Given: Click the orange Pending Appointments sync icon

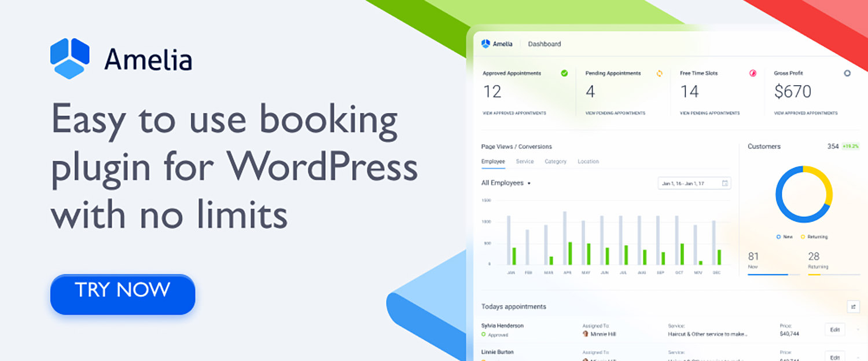Looking at the screenshot, I should point(659,74).
